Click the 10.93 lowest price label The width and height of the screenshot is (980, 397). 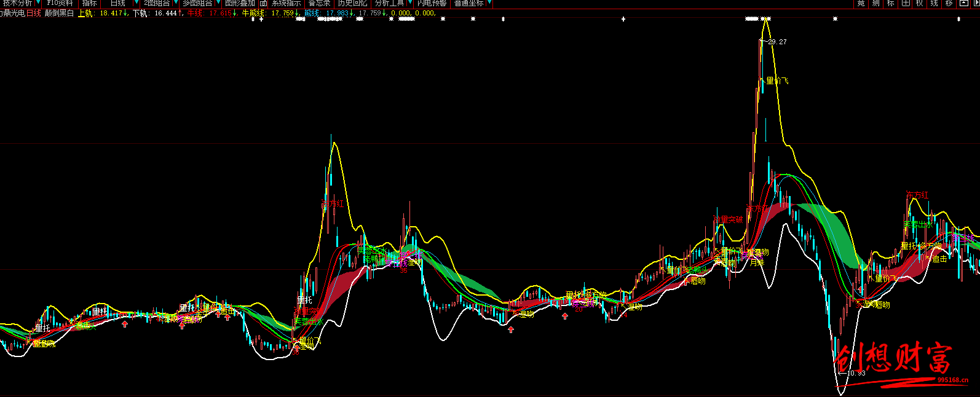[856, 373]
